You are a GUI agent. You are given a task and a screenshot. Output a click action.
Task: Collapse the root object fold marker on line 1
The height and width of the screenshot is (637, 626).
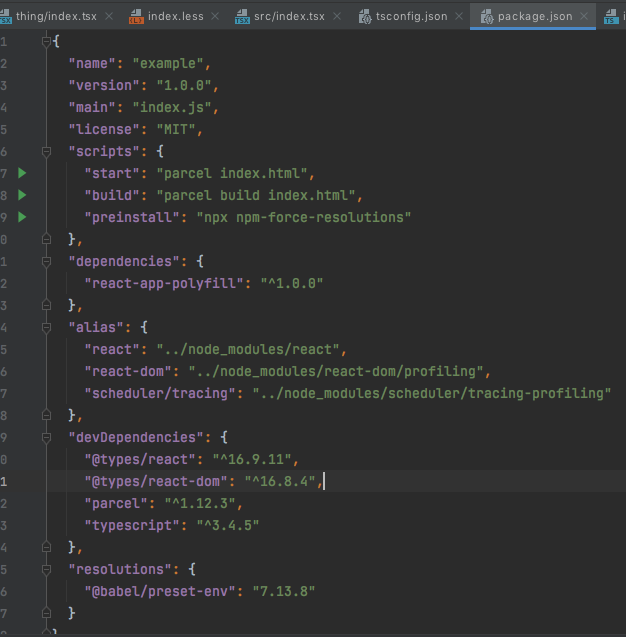pos(46,41)
